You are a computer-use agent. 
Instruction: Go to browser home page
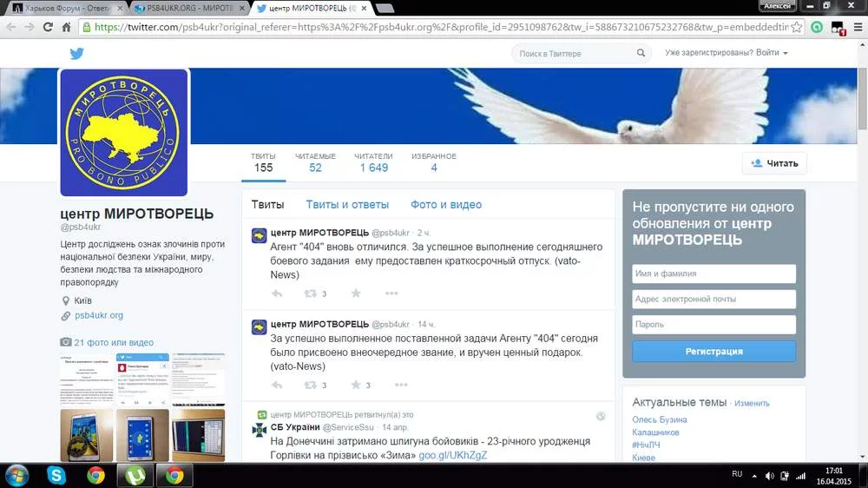66,27
